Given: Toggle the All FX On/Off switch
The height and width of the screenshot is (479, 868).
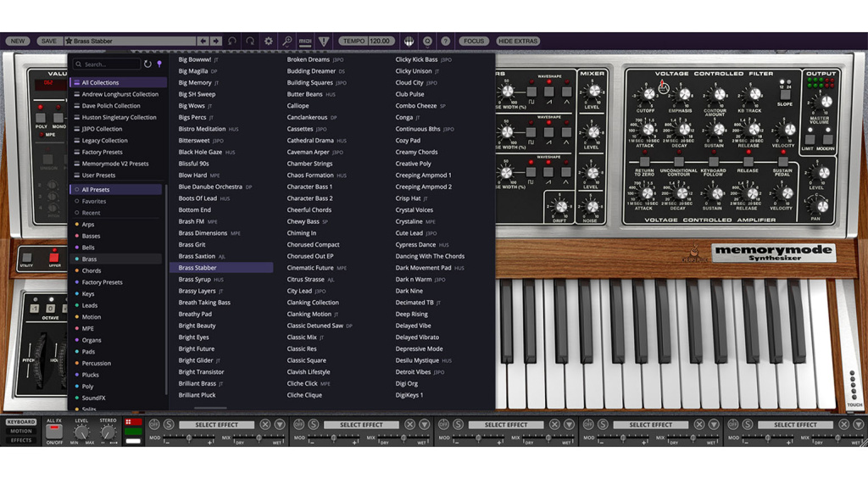Looking at the screenshot, I should 53,431.
